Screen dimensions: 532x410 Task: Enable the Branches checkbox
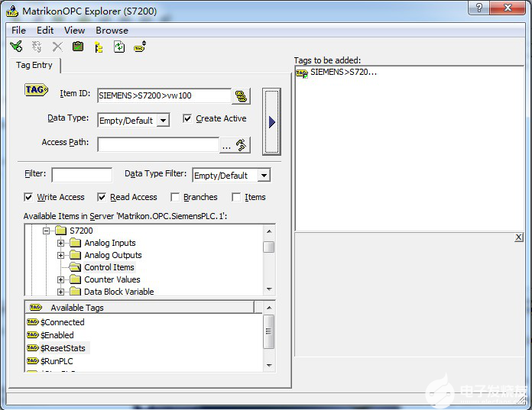(x=175, y=197)
